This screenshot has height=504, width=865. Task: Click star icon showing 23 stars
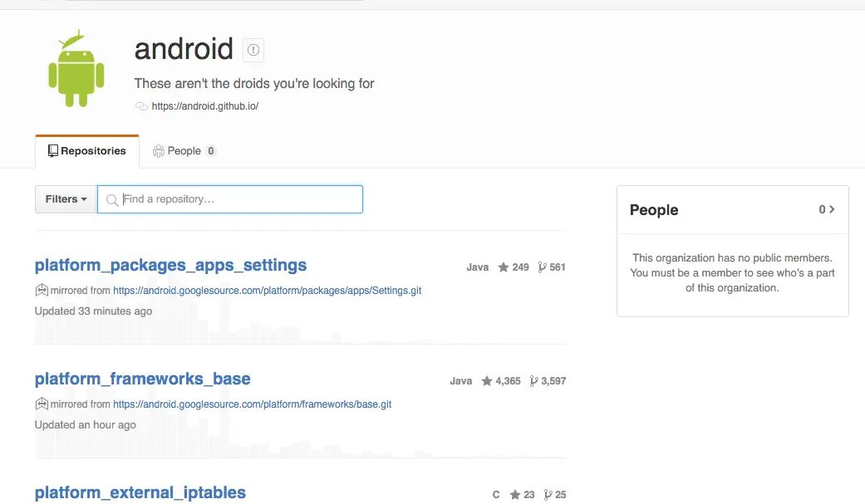[514, 495]
